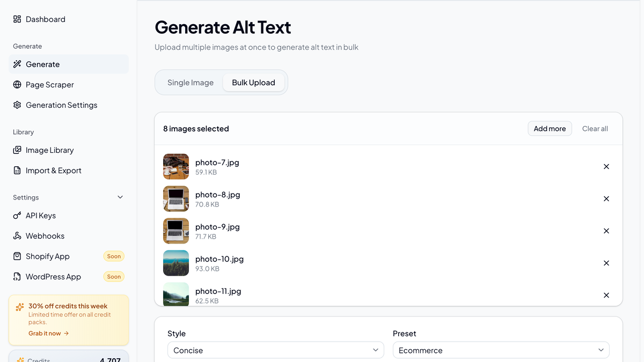Image resolution: width=644 pixels, height=362 pixels.
Task: Click the Generate magic wand icon
Action: [17, 64]
